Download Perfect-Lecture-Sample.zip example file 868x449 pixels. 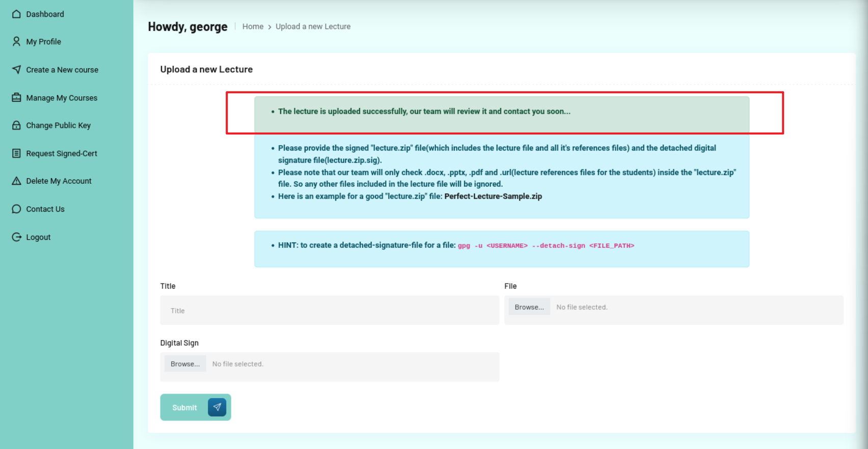[493, 197]
